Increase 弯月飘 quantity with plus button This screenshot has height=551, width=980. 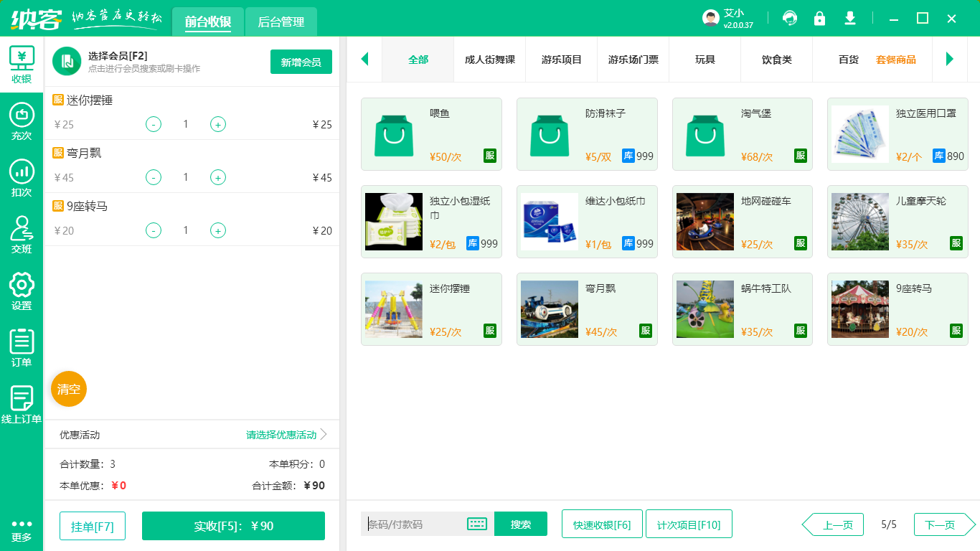point(217,177)
